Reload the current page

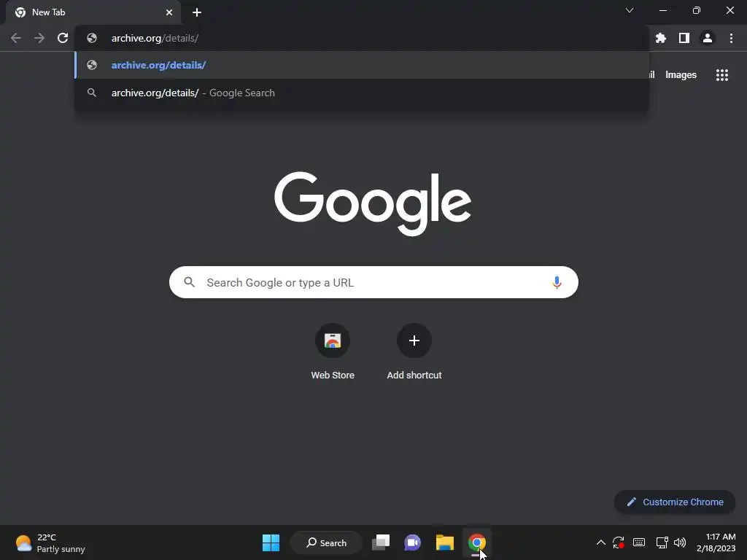coord(63,38)
